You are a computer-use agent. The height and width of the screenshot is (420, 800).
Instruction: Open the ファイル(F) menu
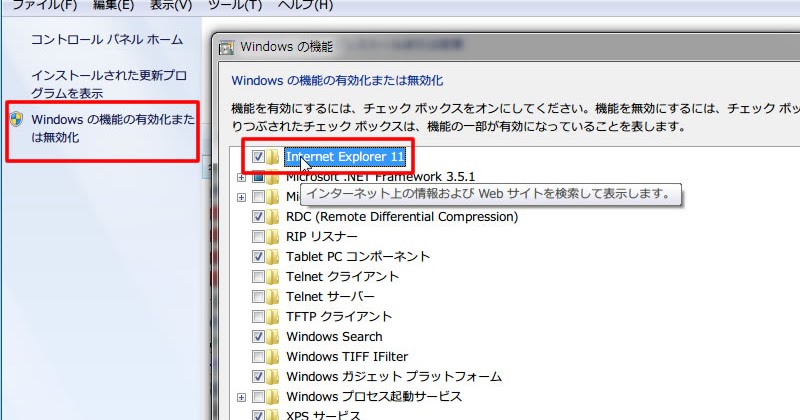pos(44,5)
